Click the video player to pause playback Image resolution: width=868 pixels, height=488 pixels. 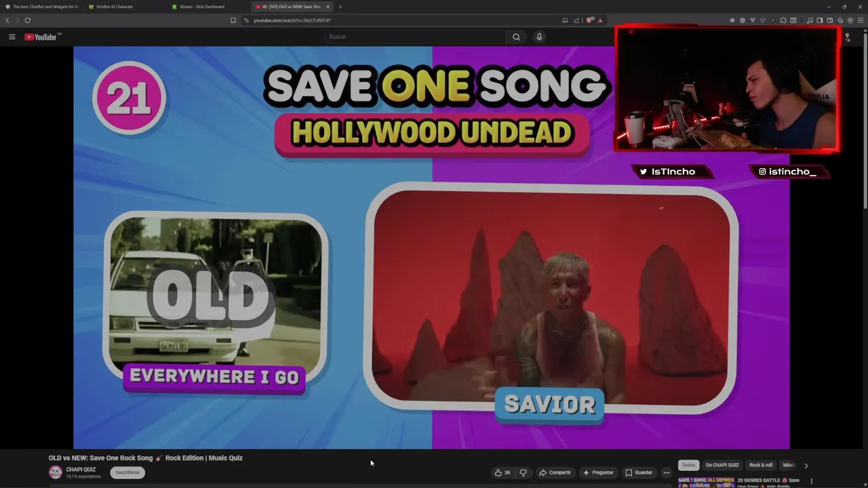pos(431,247)
